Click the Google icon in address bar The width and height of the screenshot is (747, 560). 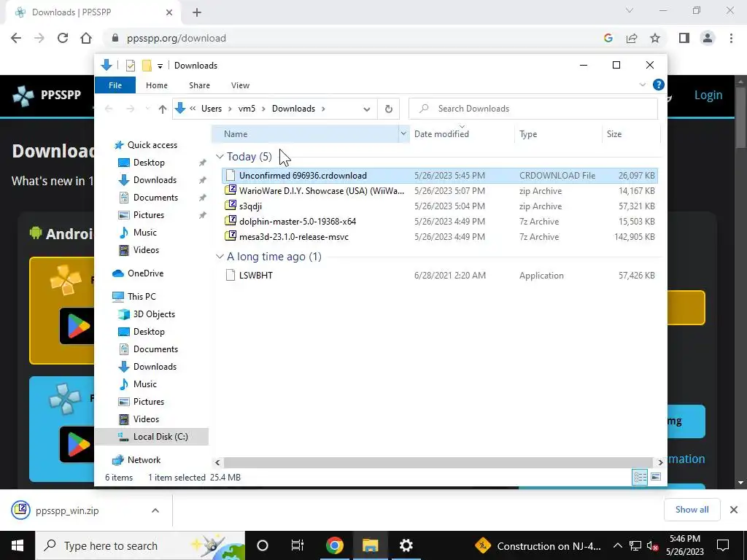click(608, 38)
